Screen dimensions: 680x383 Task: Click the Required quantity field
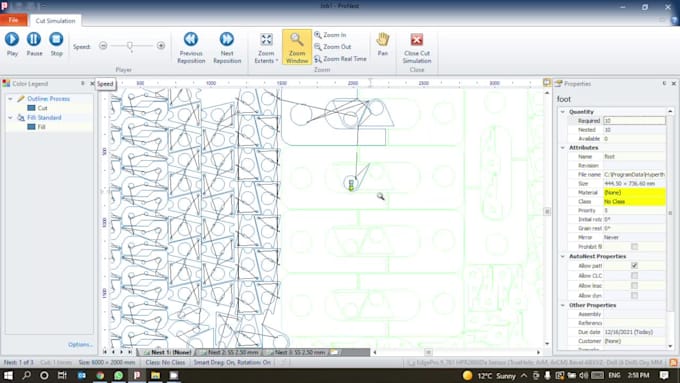coord(634,121)
